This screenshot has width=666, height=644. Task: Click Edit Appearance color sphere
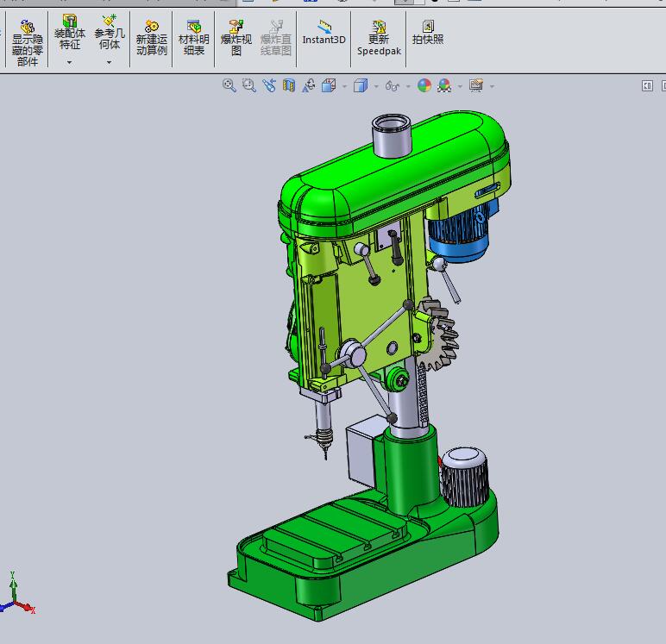(x=424, y=85)
